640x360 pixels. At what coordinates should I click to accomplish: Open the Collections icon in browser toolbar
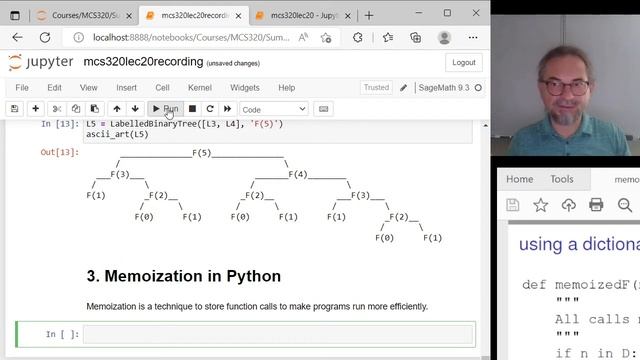tap(416, 38)
